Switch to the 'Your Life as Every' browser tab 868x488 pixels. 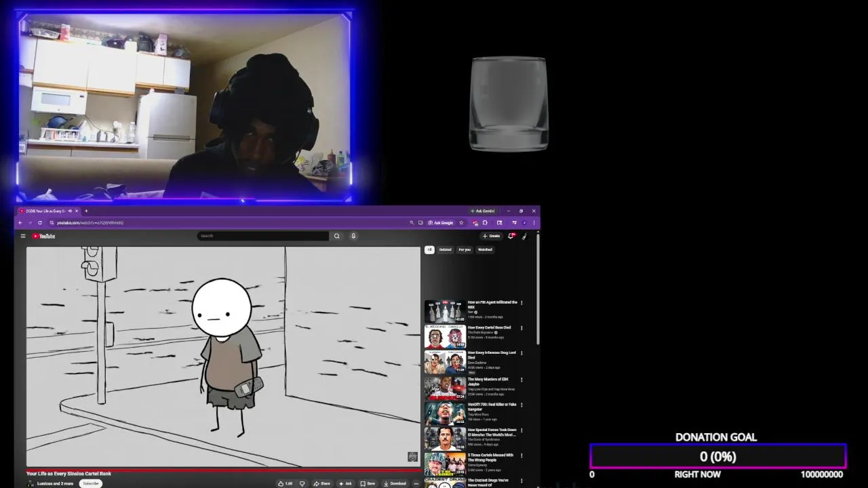tap(47, 211)
